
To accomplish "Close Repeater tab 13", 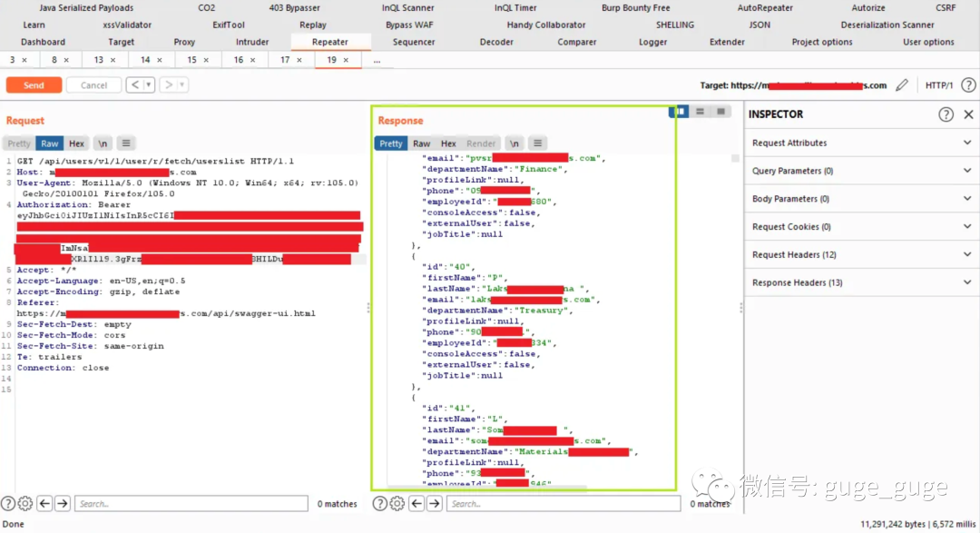I will 113,60.
